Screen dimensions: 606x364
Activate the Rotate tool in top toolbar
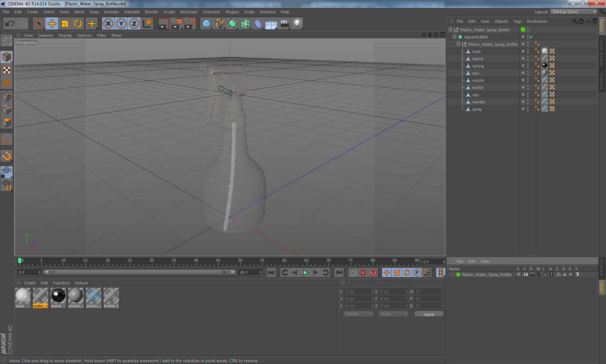(x=78, y=24)
